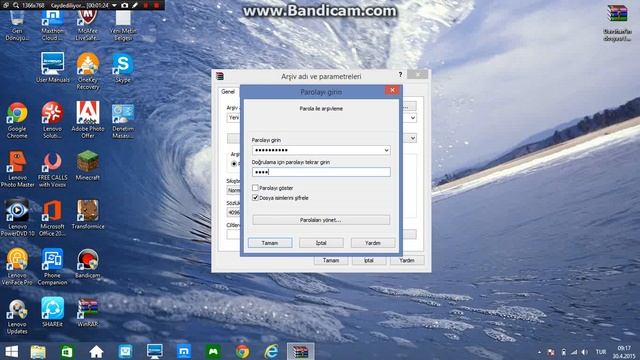640x360 pixels.
Task: Click Tamam in the archive parameters window
Action: coord(331,260)
